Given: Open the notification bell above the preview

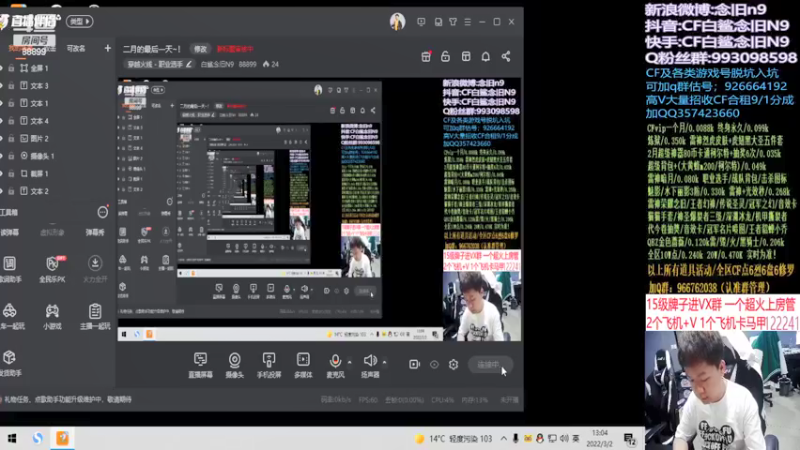Looking at the screenshot, I should (x=486, y=57).
